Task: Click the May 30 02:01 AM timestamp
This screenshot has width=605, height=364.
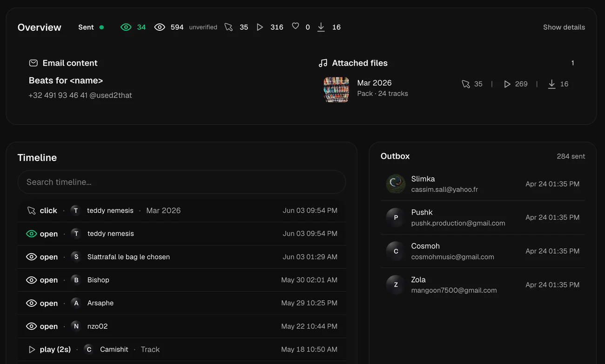Action: 309,280
